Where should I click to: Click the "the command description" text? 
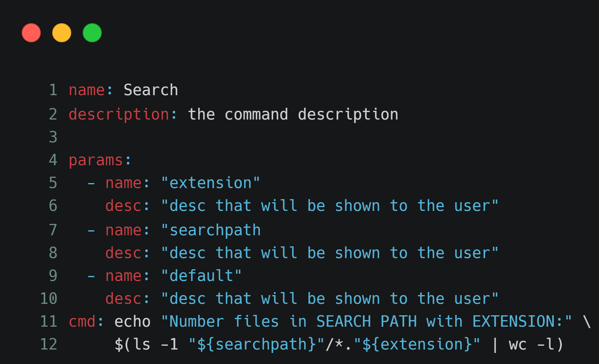(293, 115)
